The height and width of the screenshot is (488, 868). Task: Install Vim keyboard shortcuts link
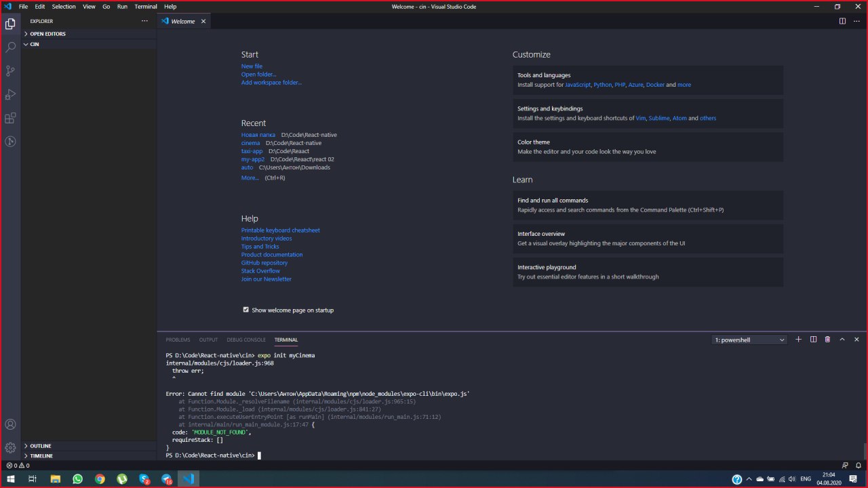point(640,118)
